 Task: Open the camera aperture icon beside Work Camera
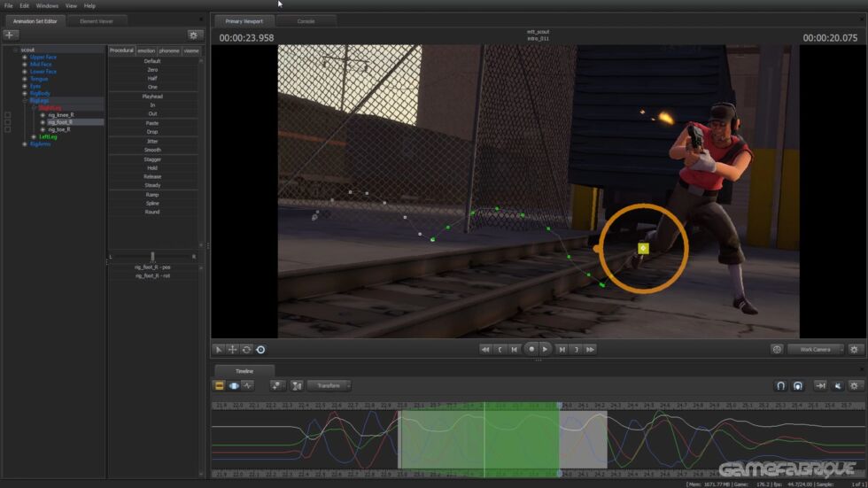point(777,350)
